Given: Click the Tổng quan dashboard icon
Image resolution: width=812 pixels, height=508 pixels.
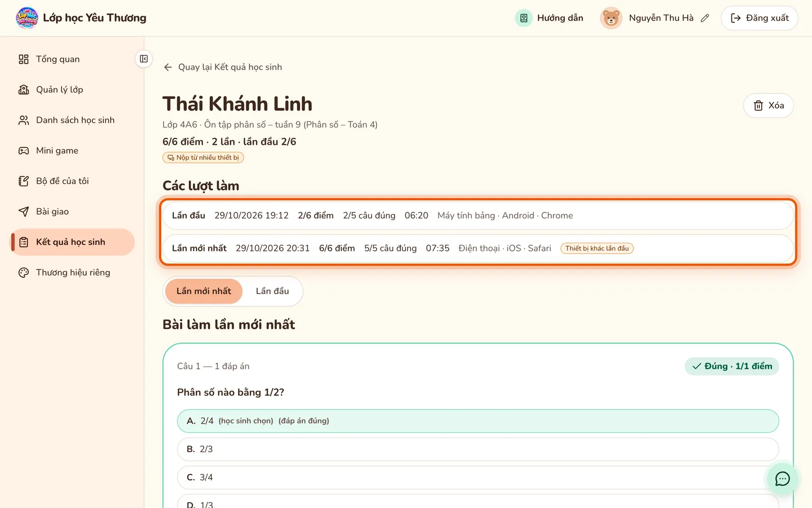Looking at the screenshot, I should click(24, 59).
